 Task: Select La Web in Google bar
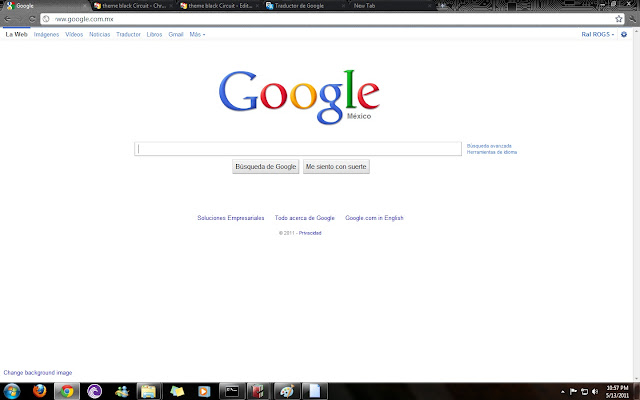click(x=16, y=34)
